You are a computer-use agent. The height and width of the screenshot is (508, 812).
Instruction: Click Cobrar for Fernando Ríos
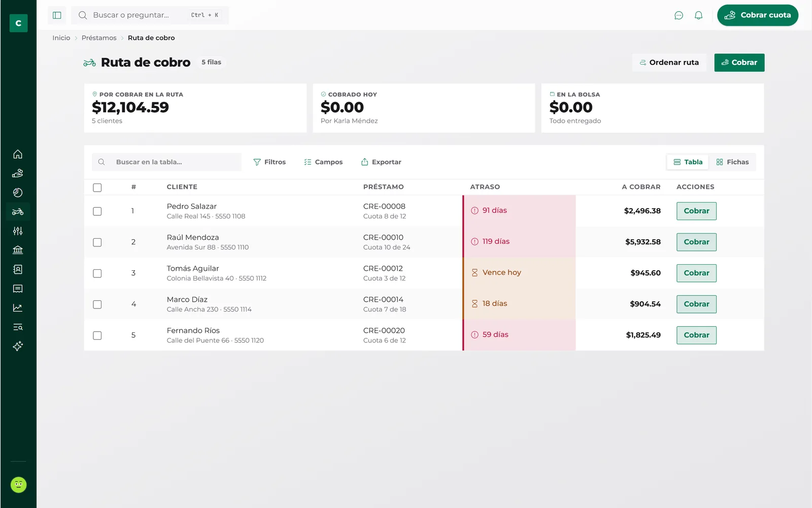696,335
